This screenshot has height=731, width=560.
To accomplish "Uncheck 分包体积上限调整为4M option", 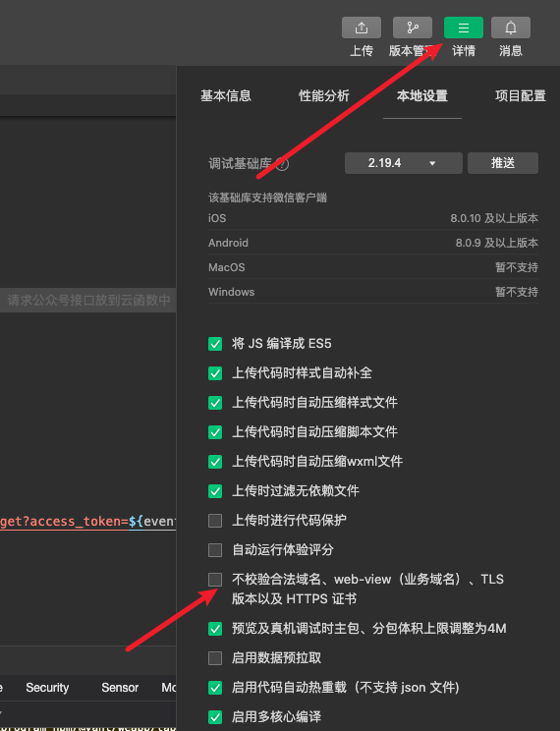I will point(215,629).
